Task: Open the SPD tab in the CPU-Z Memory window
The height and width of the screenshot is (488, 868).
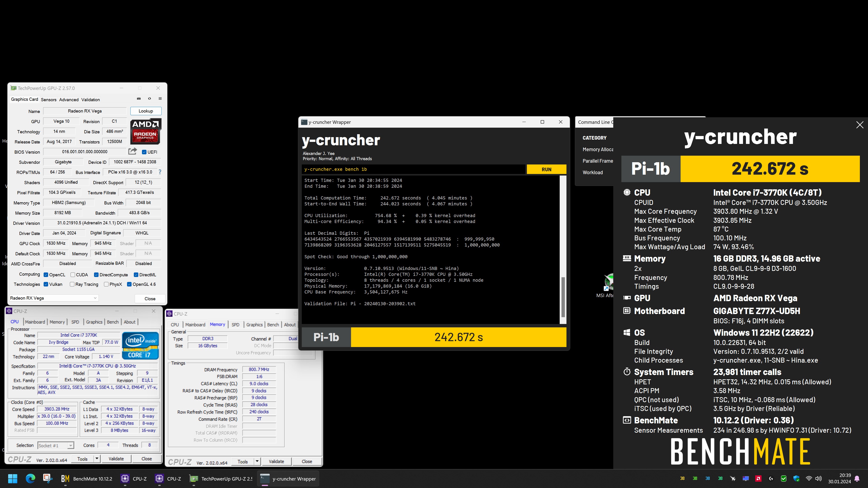Action: tap(235, 325)
